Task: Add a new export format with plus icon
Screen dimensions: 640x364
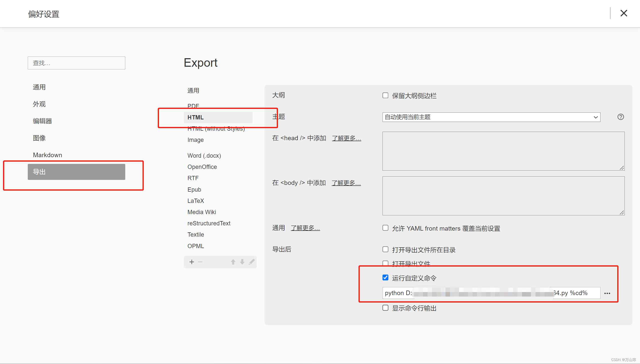Action: tap(191, 262)
